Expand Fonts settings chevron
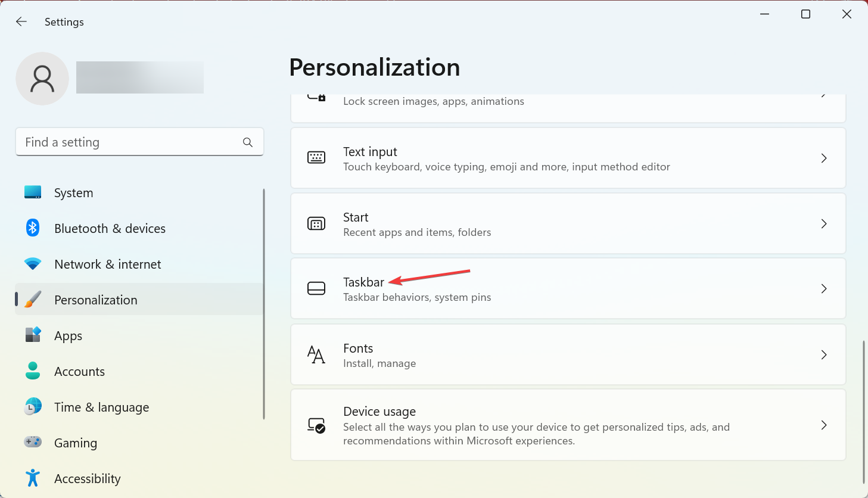The height and width of the screenshot is (498, 868). (824, 355)
